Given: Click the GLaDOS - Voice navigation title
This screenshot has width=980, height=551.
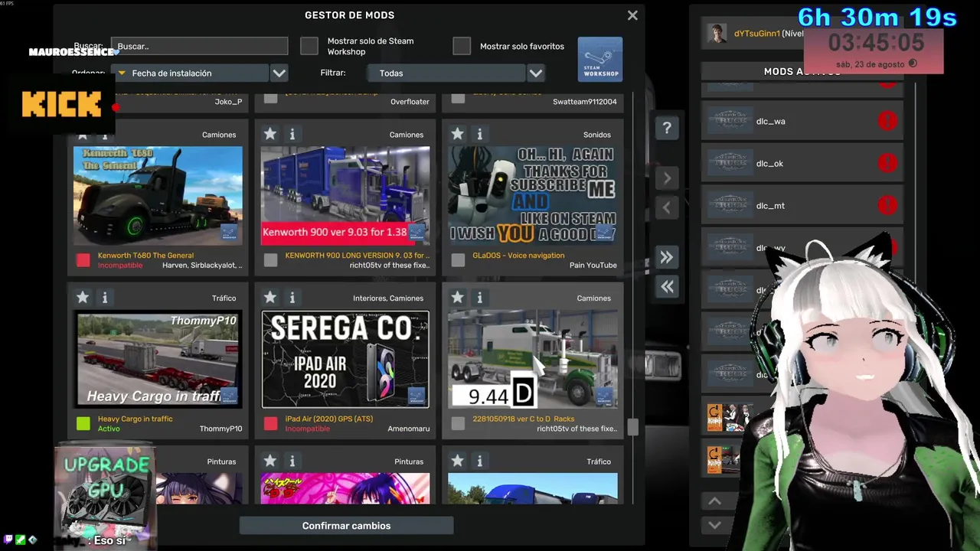Looking at the screenshot, I should click(x=518, y=256).
